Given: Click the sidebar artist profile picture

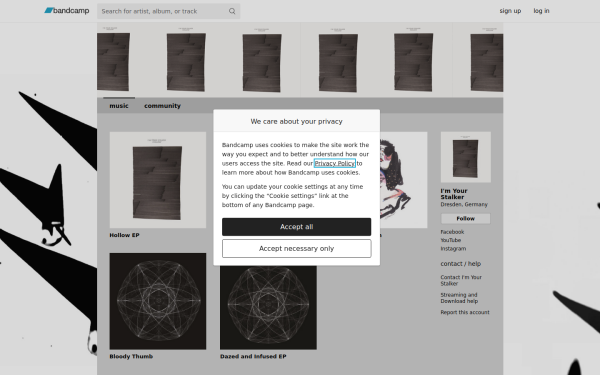Looking at the screenshot, I should tap(466, 157).
